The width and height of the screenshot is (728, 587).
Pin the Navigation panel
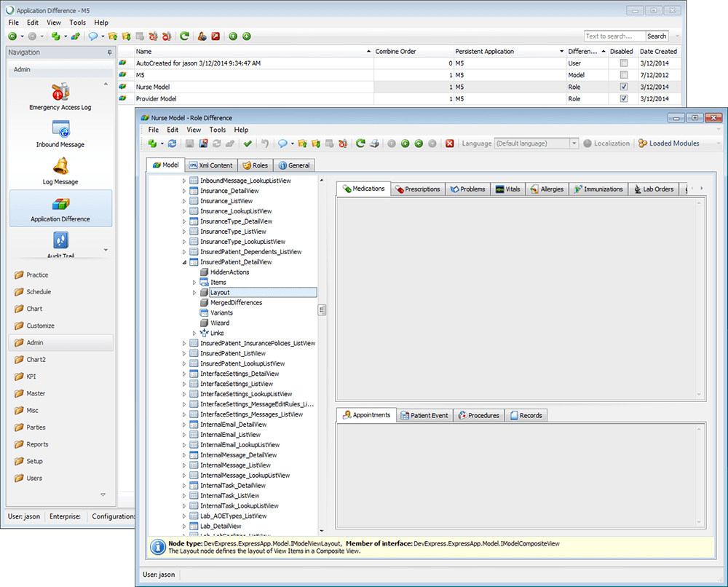[109, 52]
